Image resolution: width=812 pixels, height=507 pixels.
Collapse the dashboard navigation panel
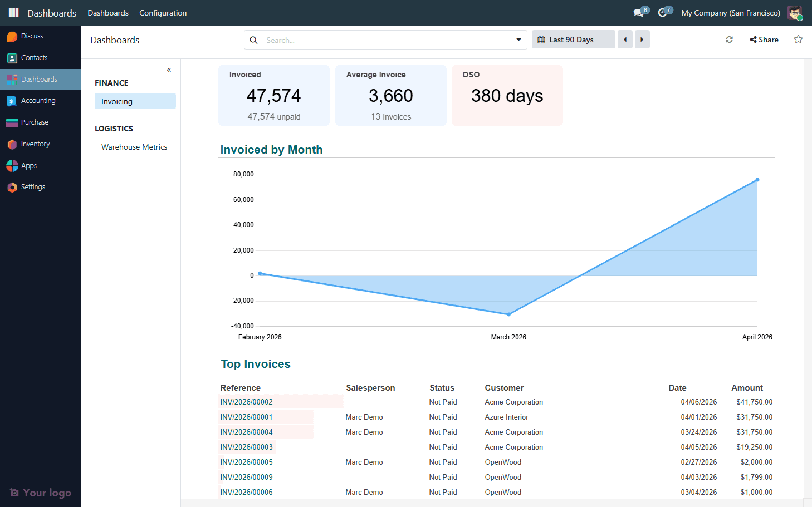click(169, 70)
